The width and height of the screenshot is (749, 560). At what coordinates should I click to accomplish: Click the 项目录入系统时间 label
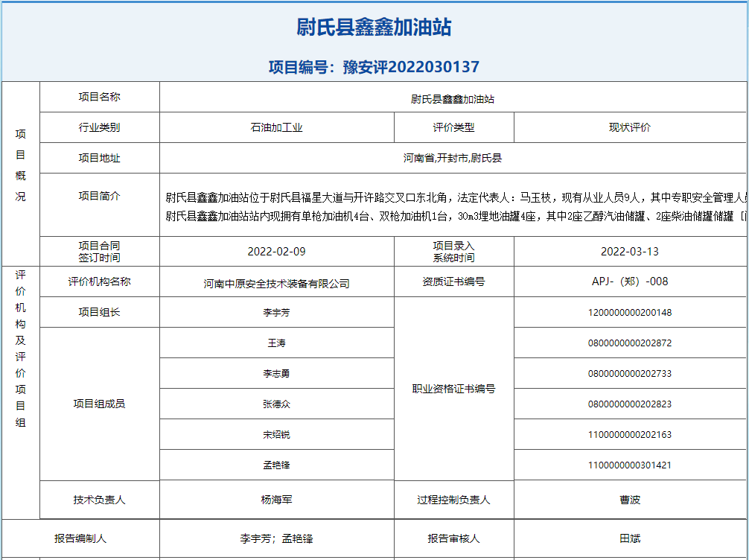coord(454,252)
